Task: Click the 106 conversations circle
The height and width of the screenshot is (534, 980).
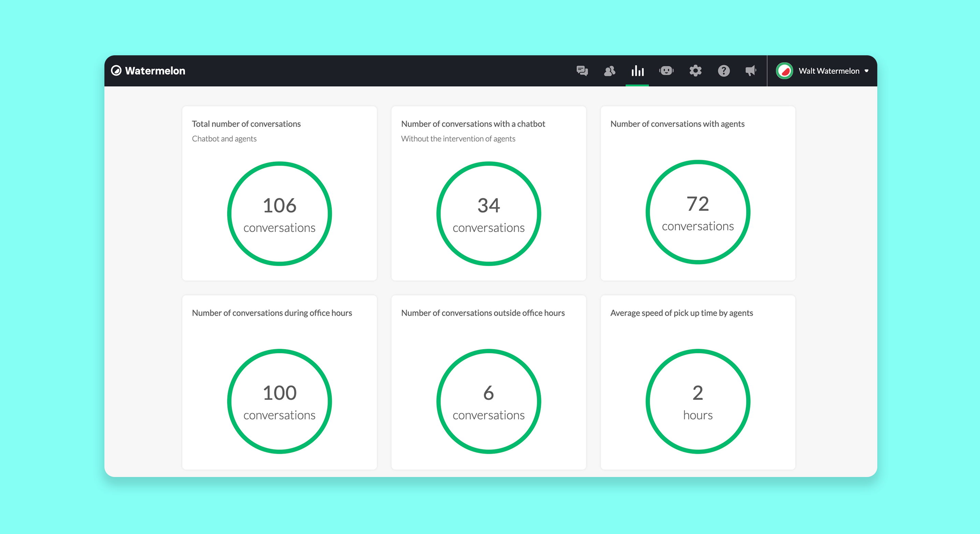Action: click(279, 214)
